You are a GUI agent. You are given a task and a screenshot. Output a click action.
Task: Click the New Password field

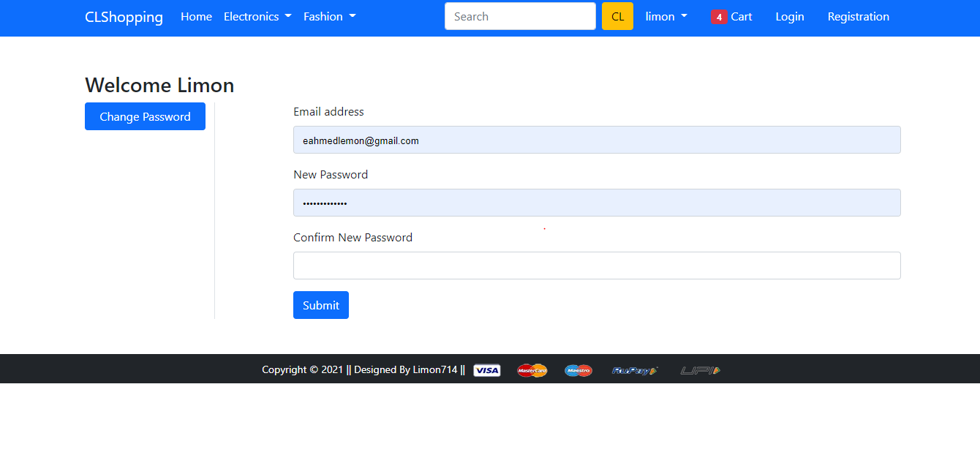(x=597, y=202)
